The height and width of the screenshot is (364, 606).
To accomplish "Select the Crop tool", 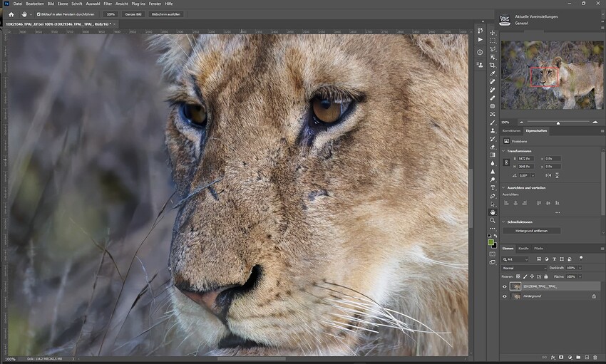I will click(493, 66).
